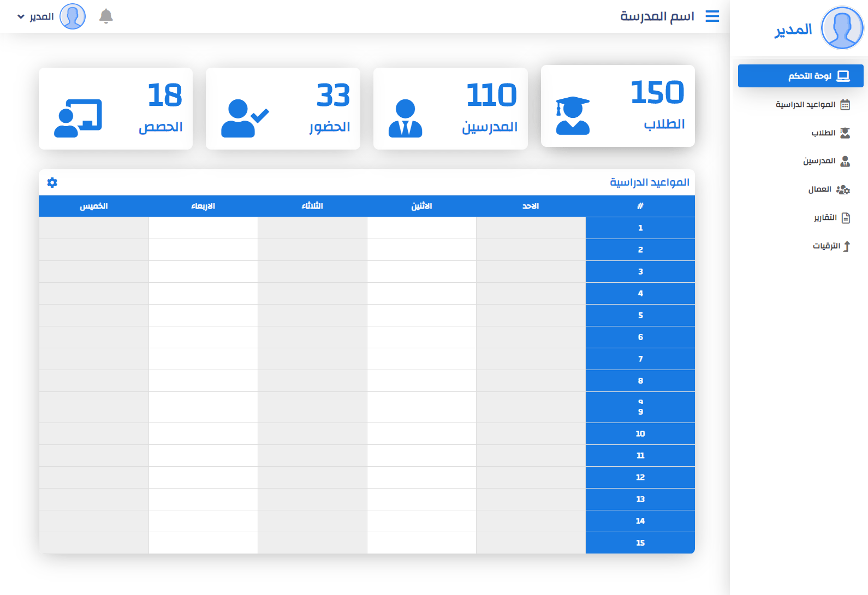Expand the المدير user dropdown arrow

click(x=21, y=17)
